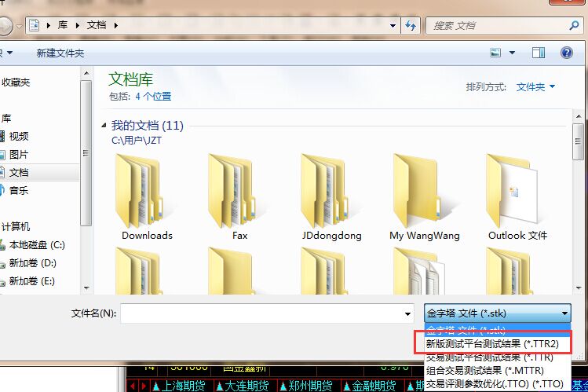Expand the file name history dropdown arrow

[407, 313]
